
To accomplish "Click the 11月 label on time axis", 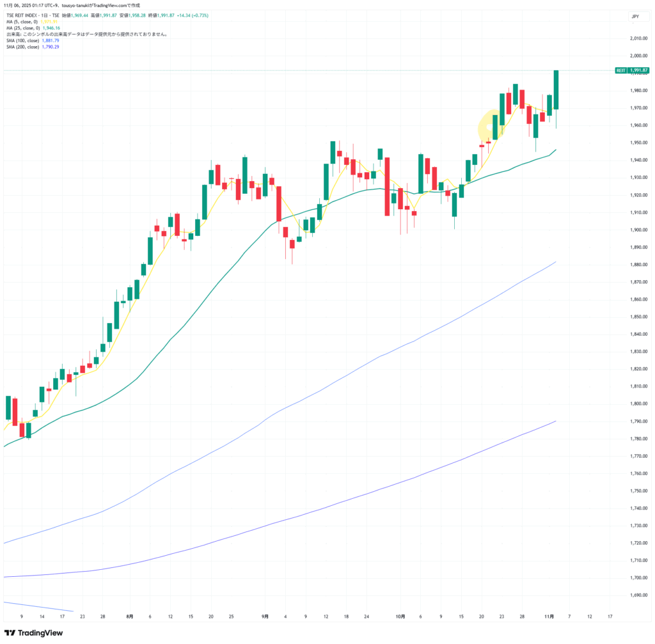I will [549, 617].
